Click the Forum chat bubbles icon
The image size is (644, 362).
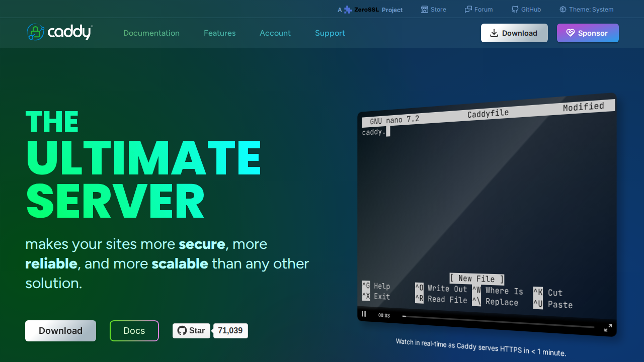tap(468, 10)
